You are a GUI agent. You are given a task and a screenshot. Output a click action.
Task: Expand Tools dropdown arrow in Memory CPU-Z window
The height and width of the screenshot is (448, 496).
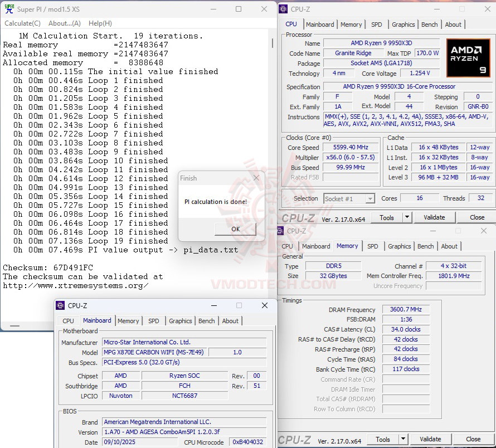403,439
